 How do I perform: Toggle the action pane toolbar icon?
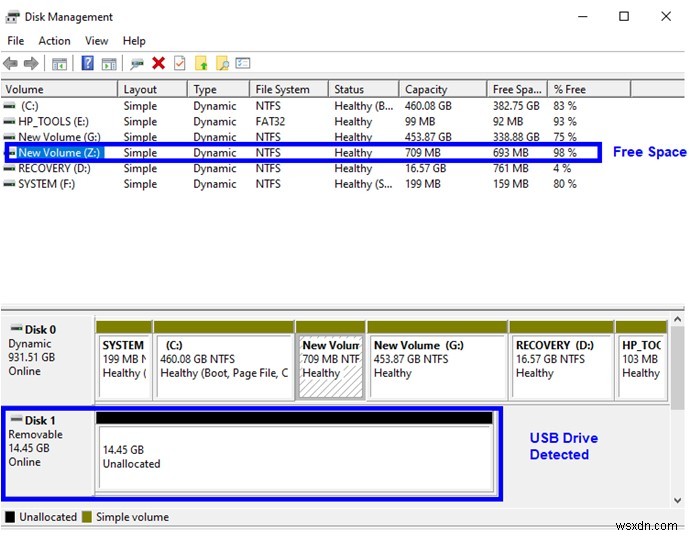[x=109, y=64]
